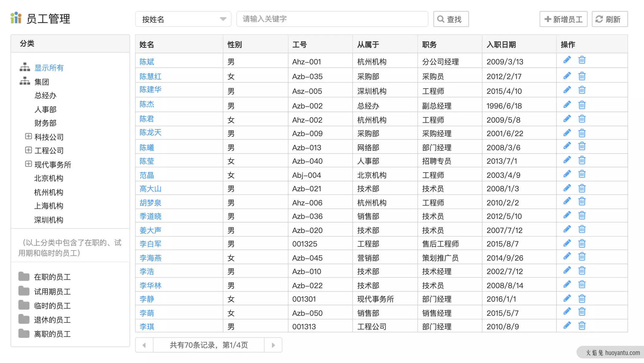The height and width of the screenshot is (363, 644).
Task: Select the 临时的员工 category
Action: click(52, 306)
